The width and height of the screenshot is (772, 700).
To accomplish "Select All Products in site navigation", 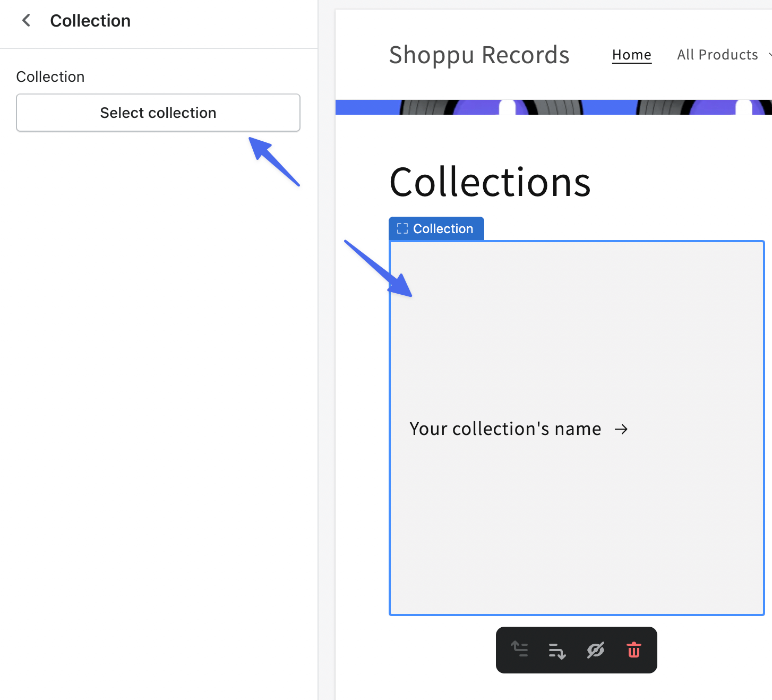I will click(717, 55).
